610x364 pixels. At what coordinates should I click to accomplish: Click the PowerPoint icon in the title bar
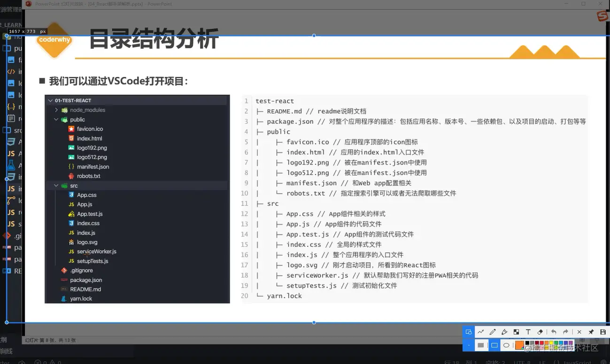coord(29,4)
